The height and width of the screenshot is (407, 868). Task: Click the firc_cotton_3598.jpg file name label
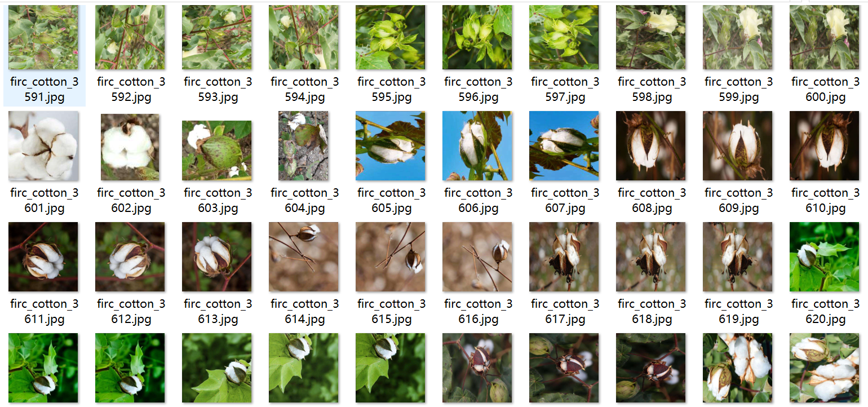click(652, 90)
